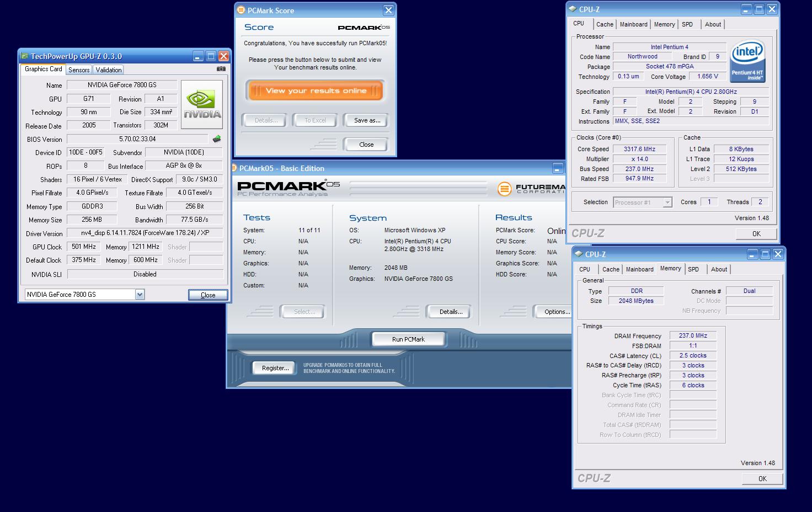Open the Cache tab in bottom CPU-Z

pos(611,269)
